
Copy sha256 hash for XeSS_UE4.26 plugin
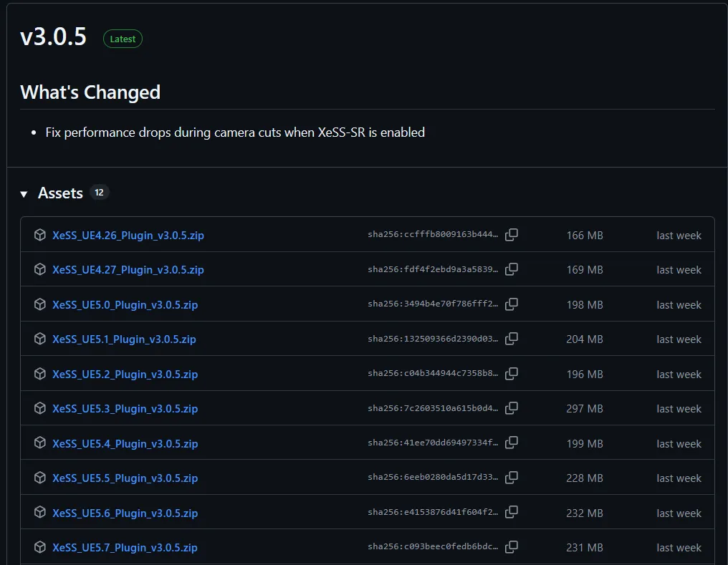coord(511,235)
